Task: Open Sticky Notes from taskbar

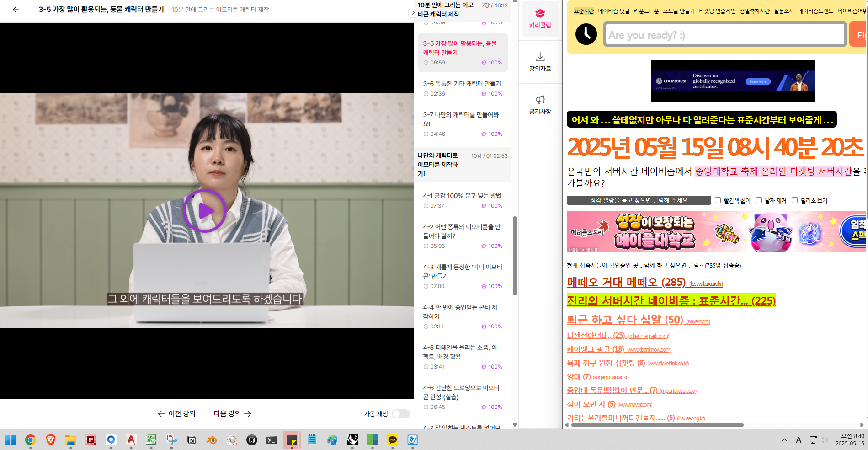Action: (292, 440)
